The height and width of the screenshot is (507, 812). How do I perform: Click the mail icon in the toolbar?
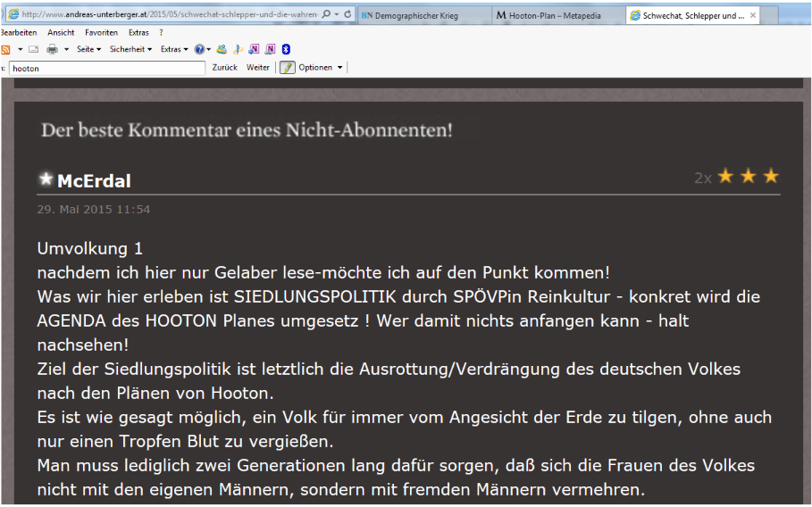click(x=34, y=49)
